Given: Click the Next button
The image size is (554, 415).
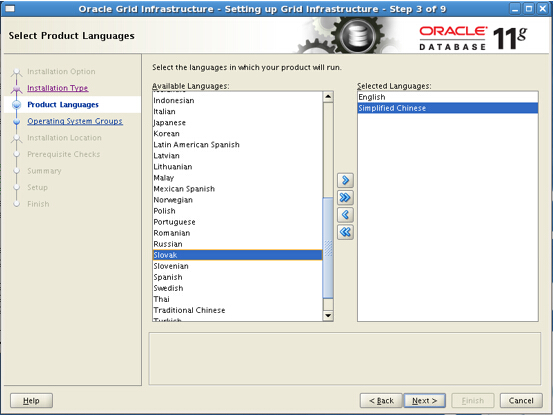Looking at the screenshot, I should coord(425,401).
